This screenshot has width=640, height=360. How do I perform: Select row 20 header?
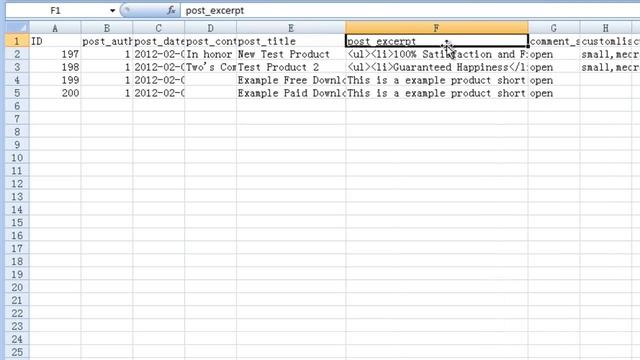(17, 287)
